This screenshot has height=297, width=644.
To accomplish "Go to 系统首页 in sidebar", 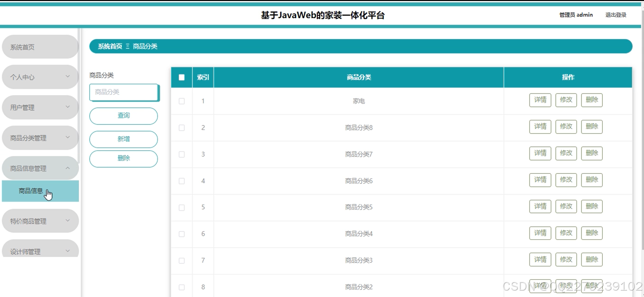I will click(40, 47).
